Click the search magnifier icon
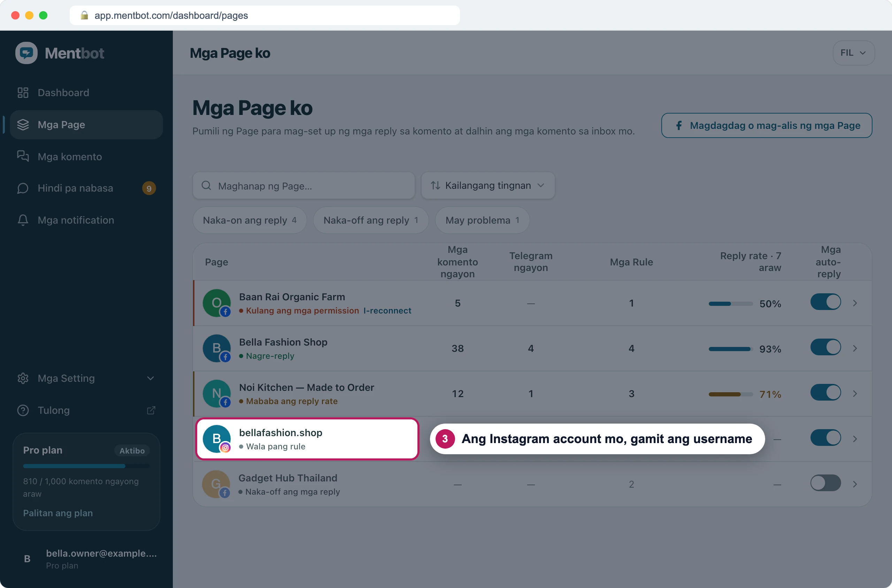Screen dimensions: 892x588 (206, 186)
